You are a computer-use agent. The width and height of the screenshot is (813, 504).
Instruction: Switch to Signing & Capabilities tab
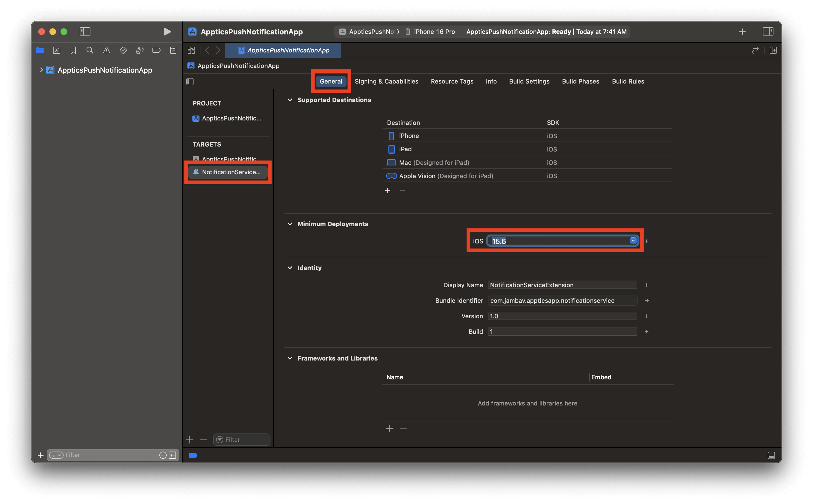(386, 82)
